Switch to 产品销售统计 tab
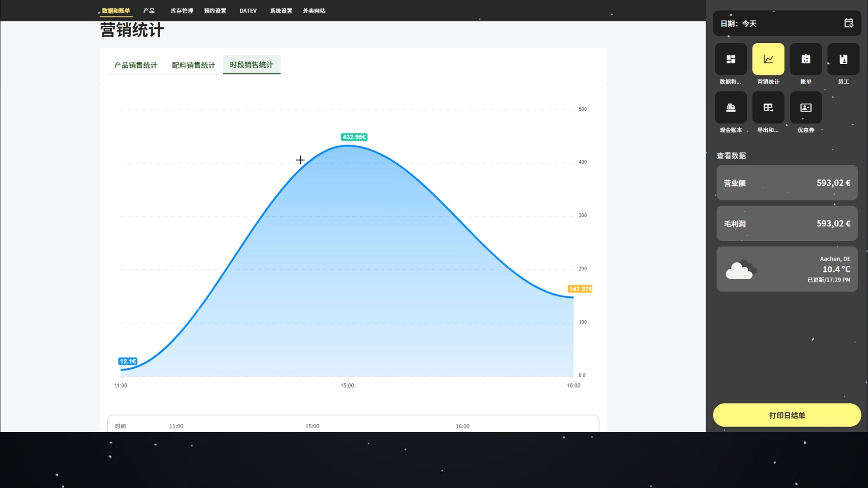Screen dimensions: 868x488 coord(136,65)
